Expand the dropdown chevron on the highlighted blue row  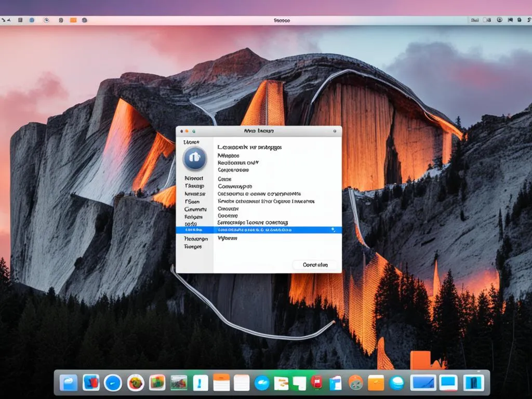[x=334, y=229]
